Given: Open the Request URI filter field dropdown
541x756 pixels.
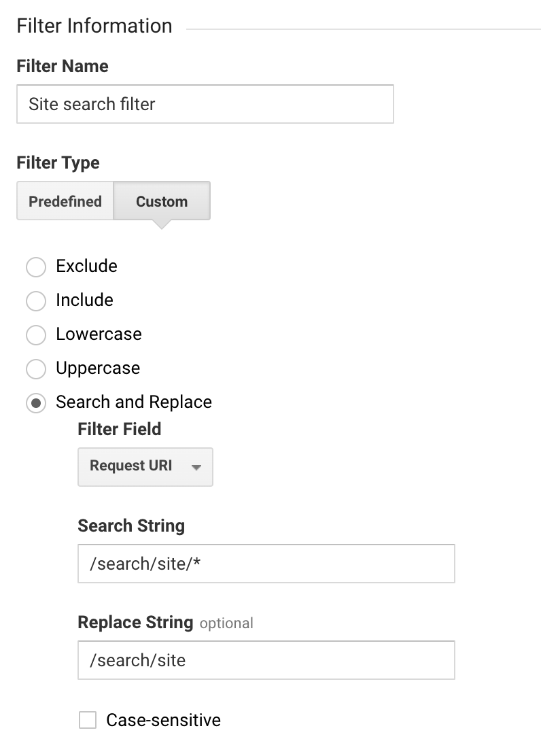Looking at the screenshot, I should click(145, 466).
